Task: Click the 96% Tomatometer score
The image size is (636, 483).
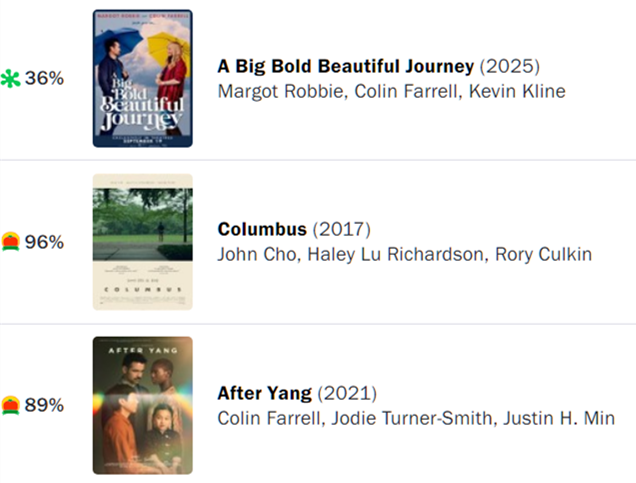Action: 45,242
